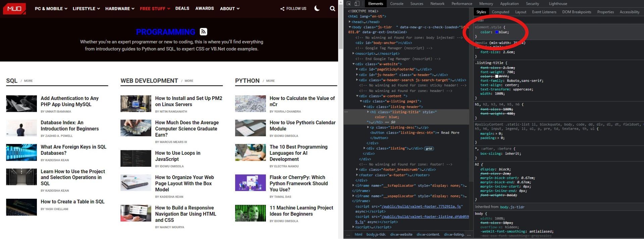Click white #fff color swatch in .listing-title

click(x=497, y=77)
